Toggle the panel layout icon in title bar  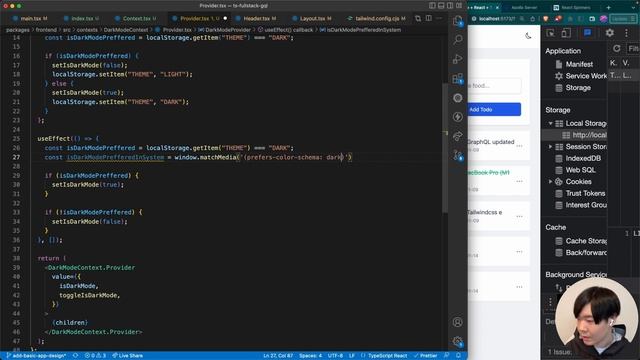point(441,6)
